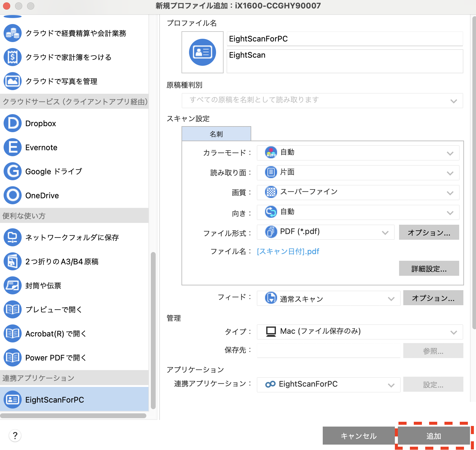
Task: Click the クラウドで家計簿をつける receipt icon
Action: point(13,57)
